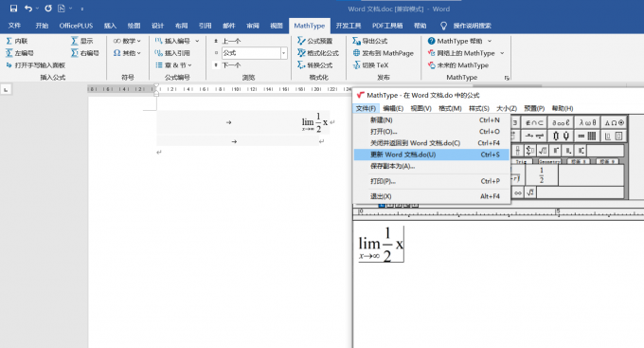Open the handwriting input panel (打开手写输入面板)
This screenshot has height=348, width=644.
tap(36, 65)
